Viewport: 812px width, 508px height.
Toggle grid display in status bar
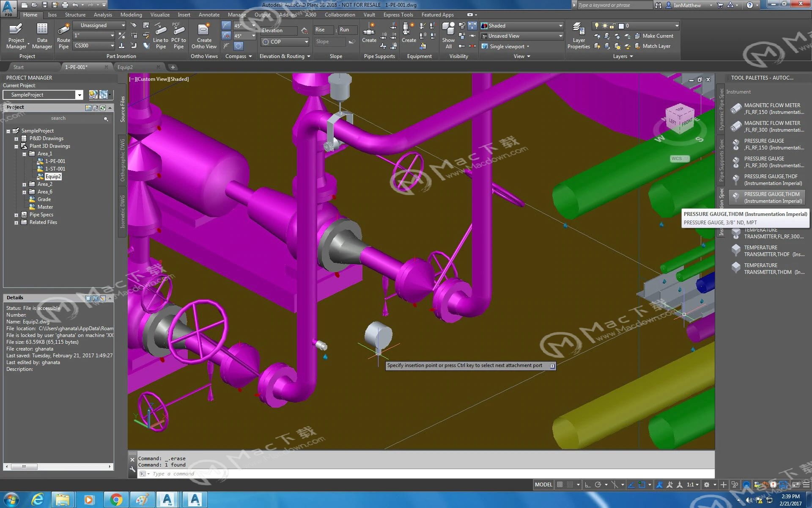[x=560, y=485]
